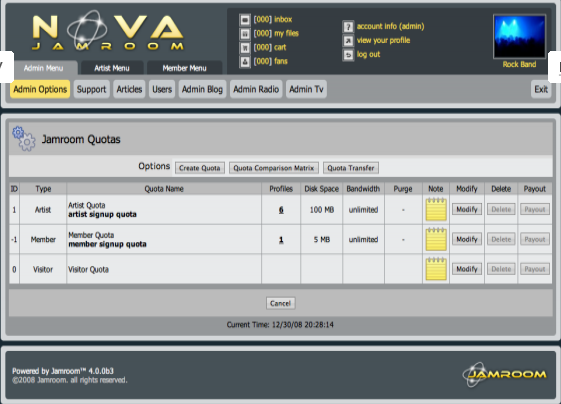Open the Quota Comparison Matrix
The image size is (561, 404).
coord(274,168)
